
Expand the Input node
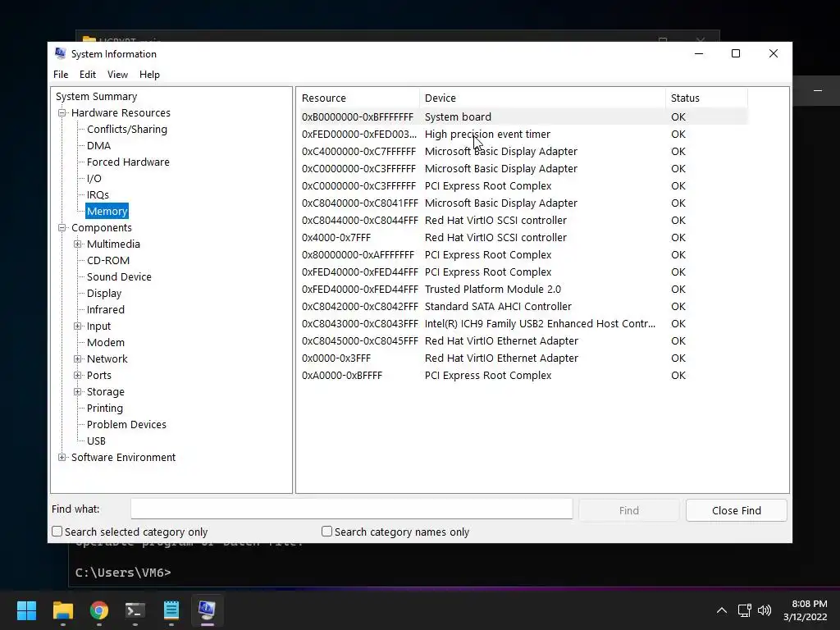pos(78,326)
